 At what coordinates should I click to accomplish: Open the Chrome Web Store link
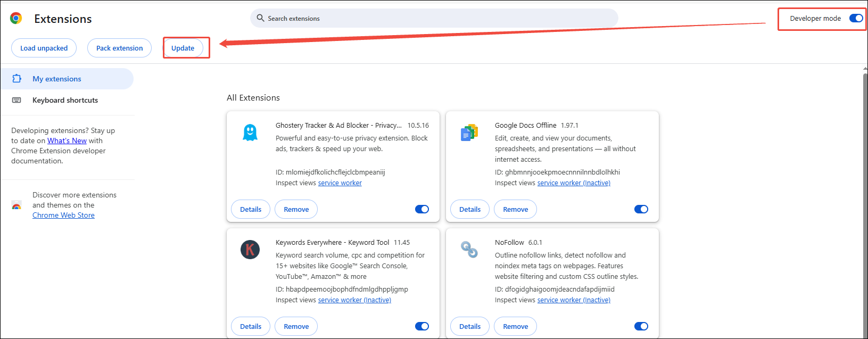pyautogui.click(x=63, y=215)
